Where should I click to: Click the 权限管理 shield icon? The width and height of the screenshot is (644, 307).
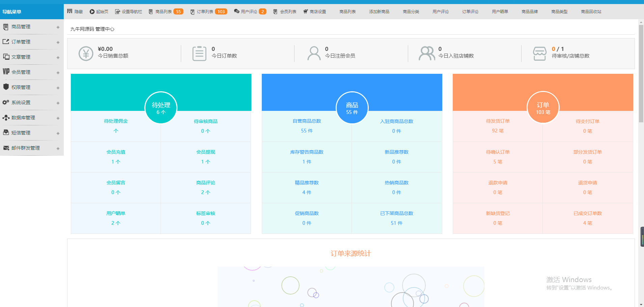(6, 87)
